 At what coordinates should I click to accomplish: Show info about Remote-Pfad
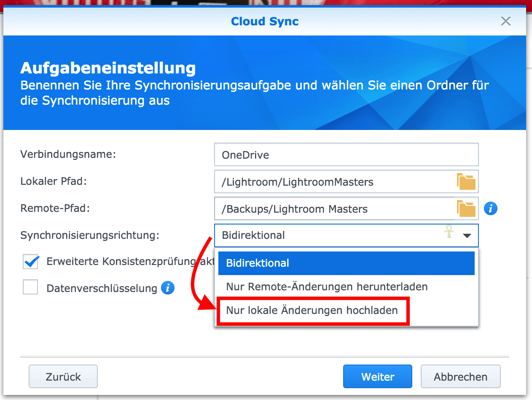(491, 208)
